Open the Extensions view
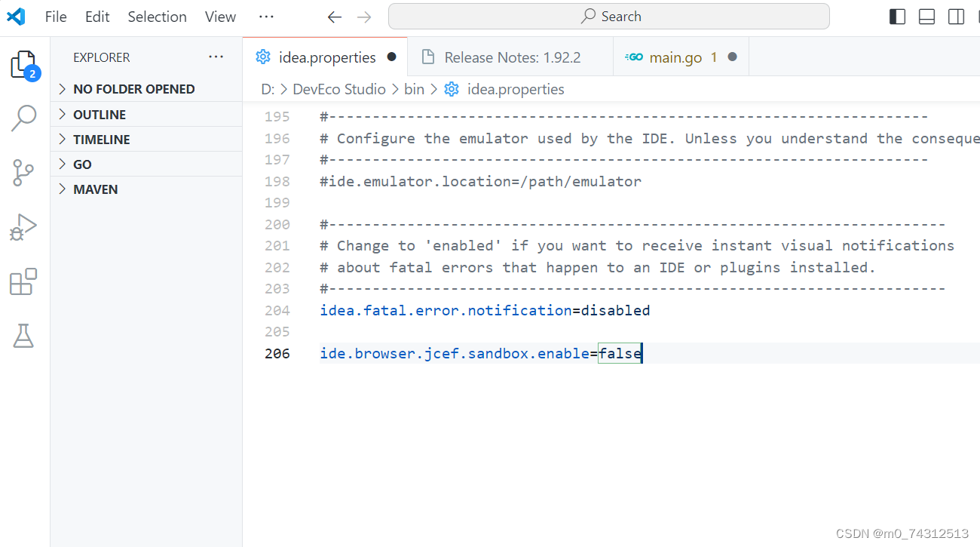Screen dimensions: 980x547 (x=24, y=281)
